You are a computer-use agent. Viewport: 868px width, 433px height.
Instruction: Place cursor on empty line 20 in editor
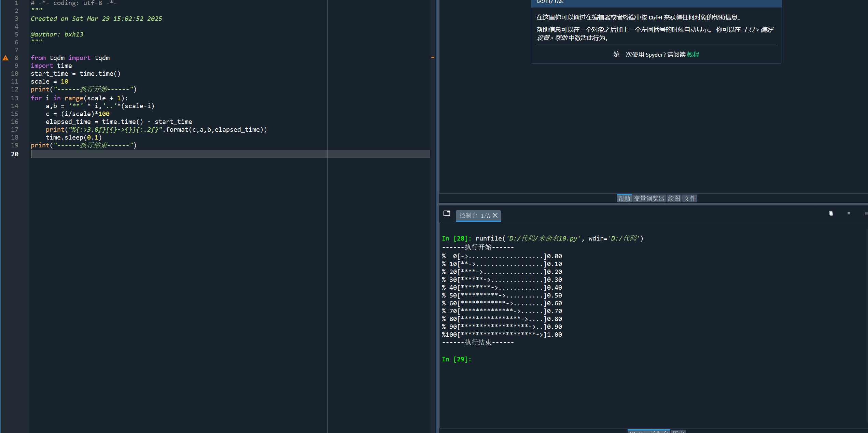pos(137,154)
